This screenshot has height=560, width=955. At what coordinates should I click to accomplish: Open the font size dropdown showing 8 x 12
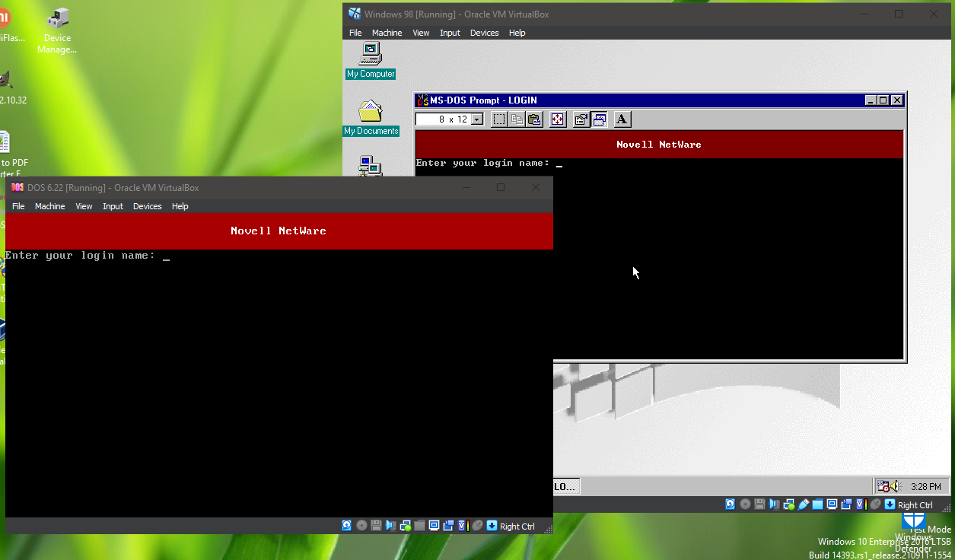tap(477, 119)
